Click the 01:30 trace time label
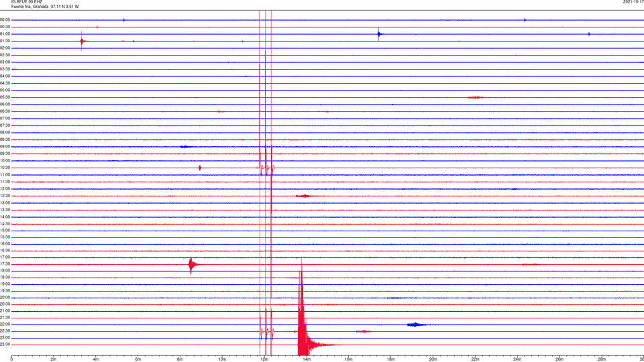Image resolution: width=644 pixels, height=362 pixels. click(5, 41)
